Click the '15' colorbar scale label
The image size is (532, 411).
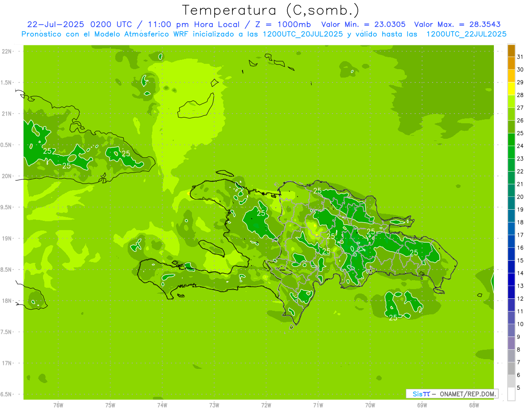click(x=520, y=260)
